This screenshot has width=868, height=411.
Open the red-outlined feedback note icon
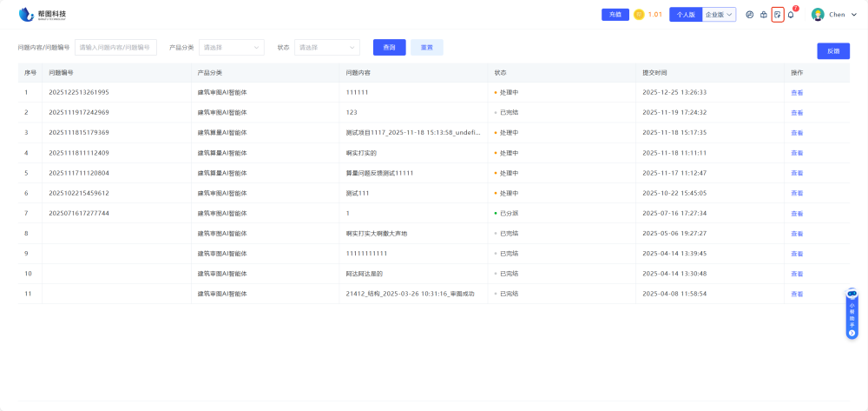[778, 15]
